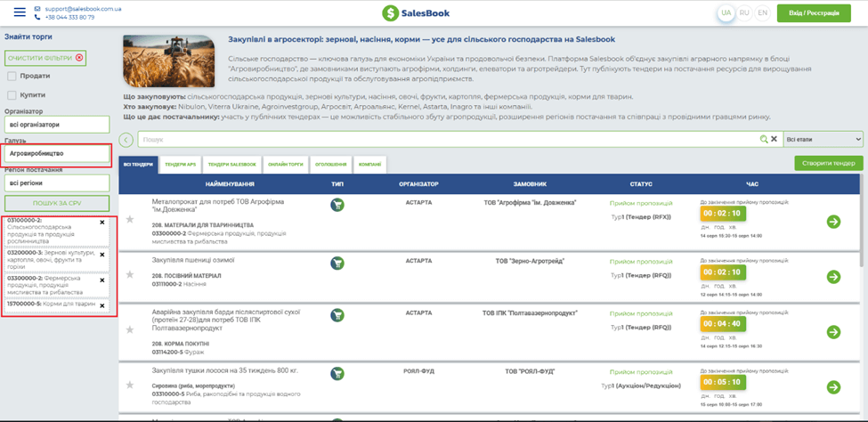The image size is (868, 422).
Task: Click Тур1 (Аукціон/Редукціон) status text
Action: click(x=641, y=385)
